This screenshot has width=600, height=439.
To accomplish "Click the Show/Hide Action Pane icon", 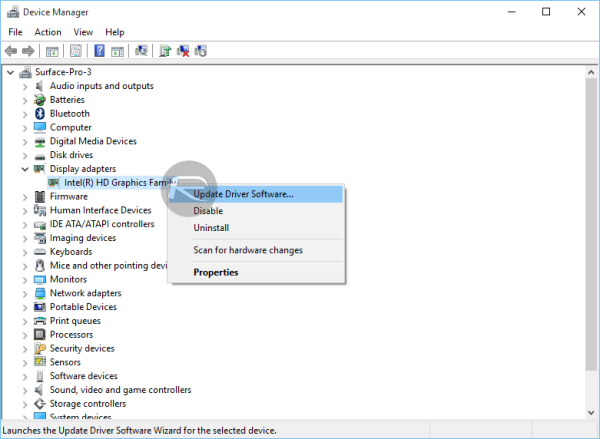I will coord(117,51).
